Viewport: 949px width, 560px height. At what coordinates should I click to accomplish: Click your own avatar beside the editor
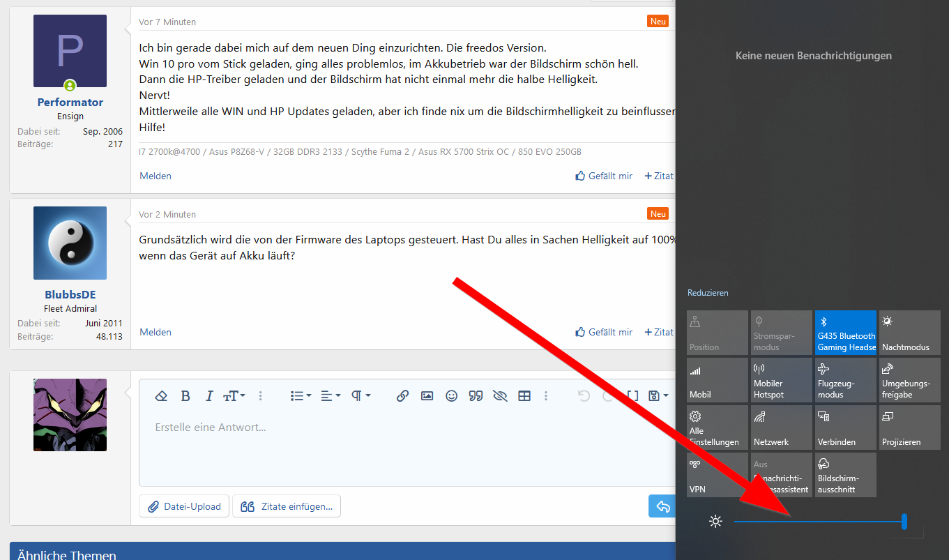click(x=70, y=414)
